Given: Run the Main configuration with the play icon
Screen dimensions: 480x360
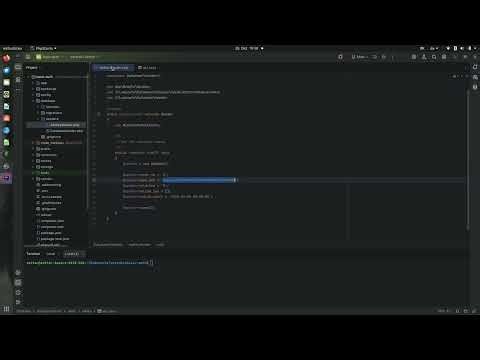Looking at the screenshot, I should [x=374, y=57].
